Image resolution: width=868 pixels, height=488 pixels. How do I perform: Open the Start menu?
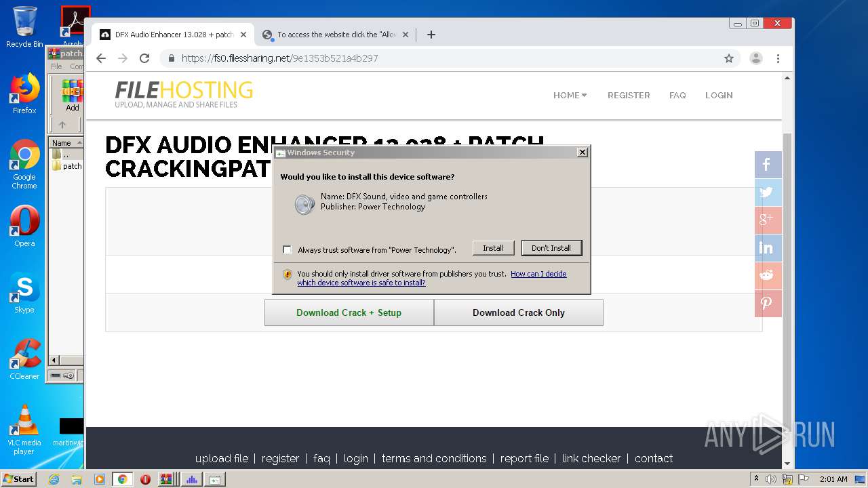[x=18, y=479]
